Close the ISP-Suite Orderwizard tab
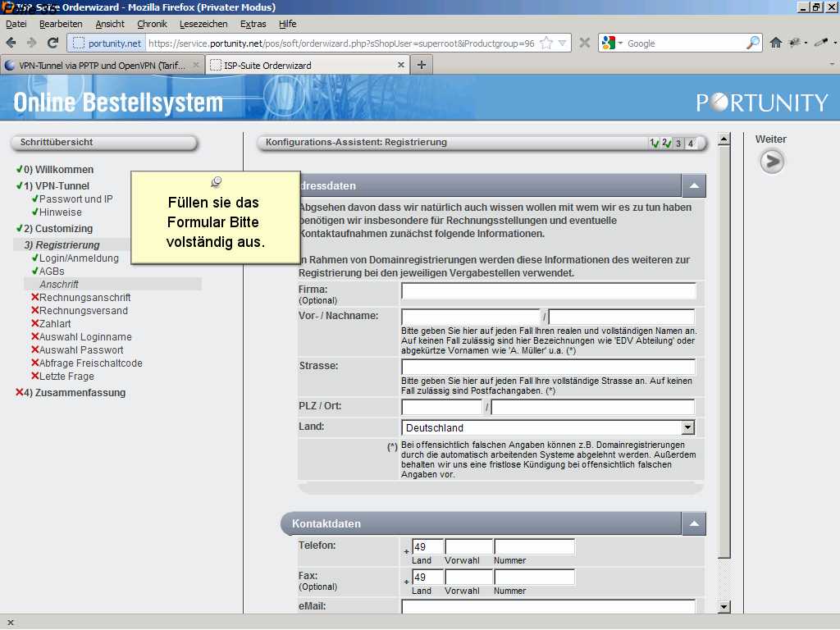Image resolution: width=840 pixels, height=630 pixels. click(x=401, y=65)
